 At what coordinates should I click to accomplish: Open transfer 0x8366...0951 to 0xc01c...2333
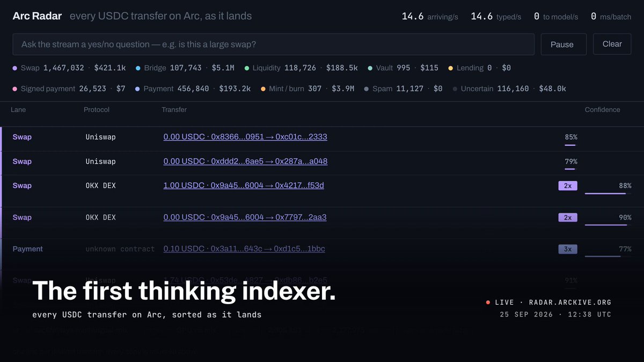point(245,137)
